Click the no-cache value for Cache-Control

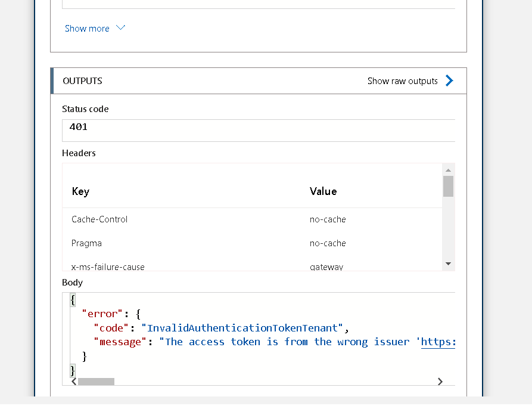(x=328, y=219)
